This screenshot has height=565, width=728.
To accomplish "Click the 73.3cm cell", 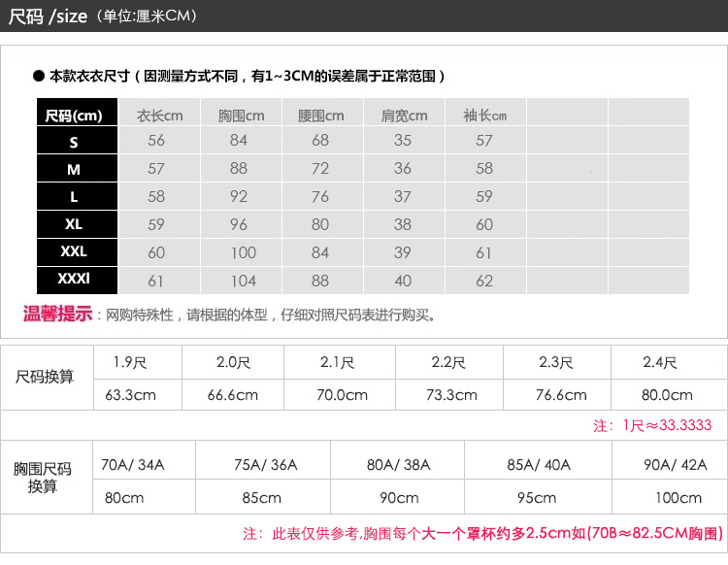I will [451, 395].
